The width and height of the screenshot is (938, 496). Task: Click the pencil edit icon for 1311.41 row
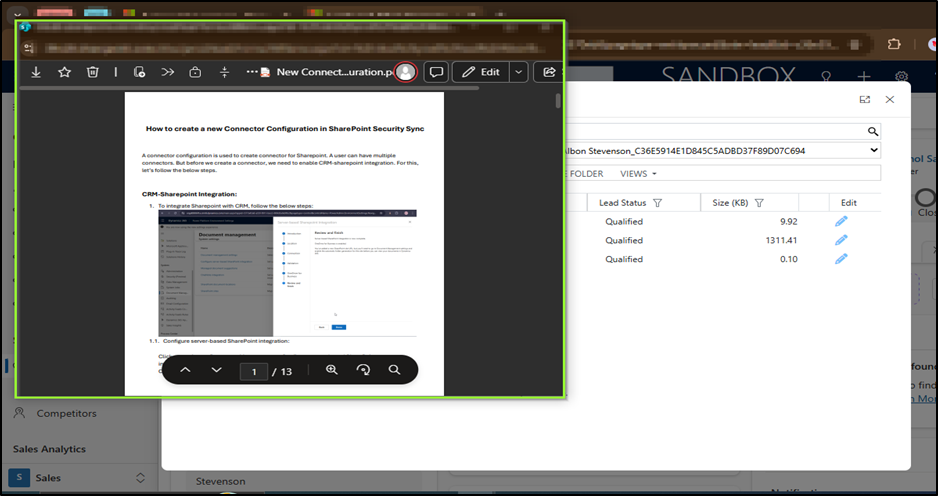(x=841, y=240)
